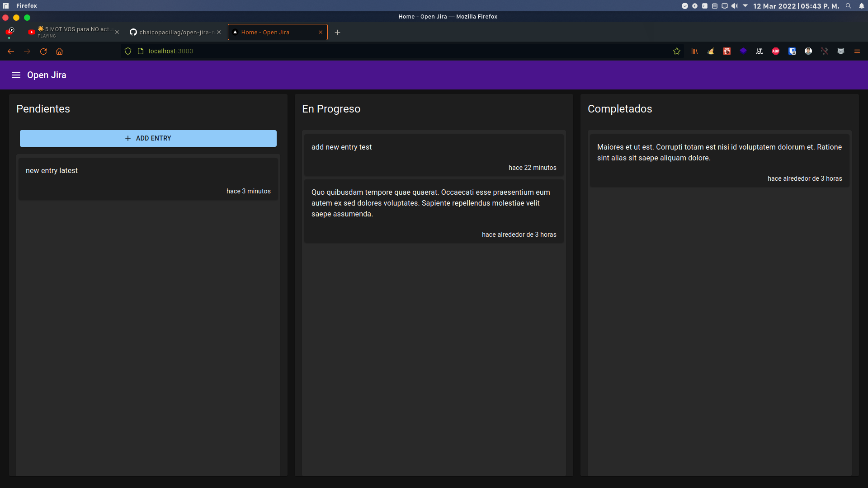Click the ADD ENTRY button
This screenshot has width=868, height=488.
coord(148,138)
